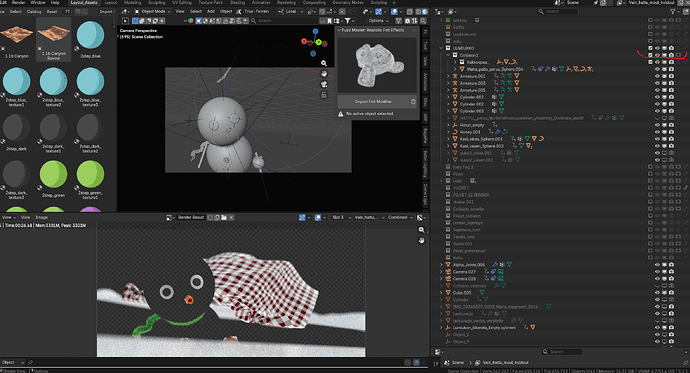The width and height of the screenshot is (690, 373).
Task: Click the blue Z axis navigation gizmo
Action: [315, 32]
